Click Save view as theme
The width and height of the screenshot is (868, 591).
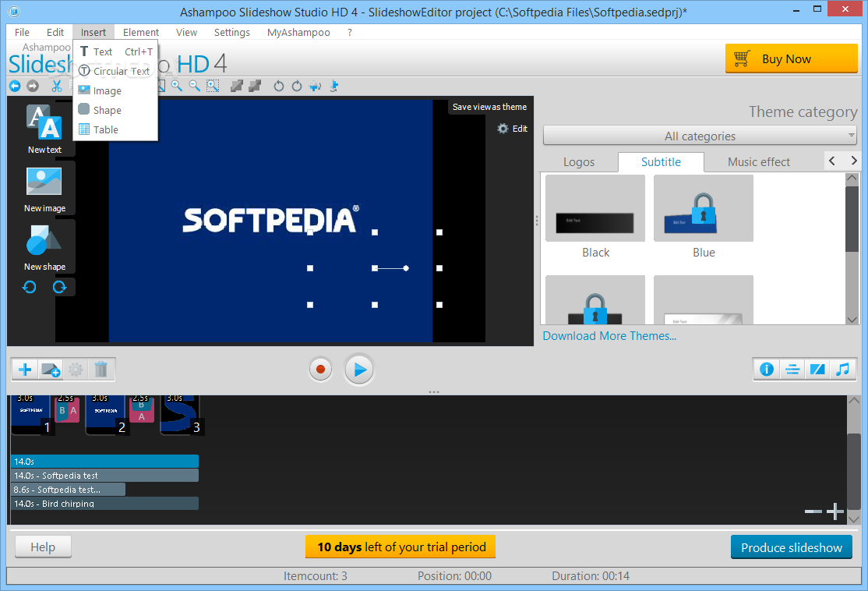point(489,107)
